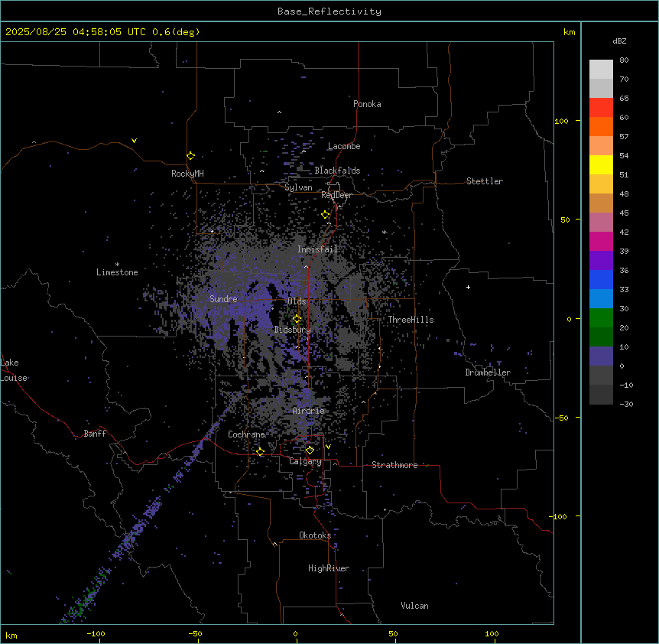Click the 100 tick label on the right axis
Screen dimensions: 659x644
(561, 121)
